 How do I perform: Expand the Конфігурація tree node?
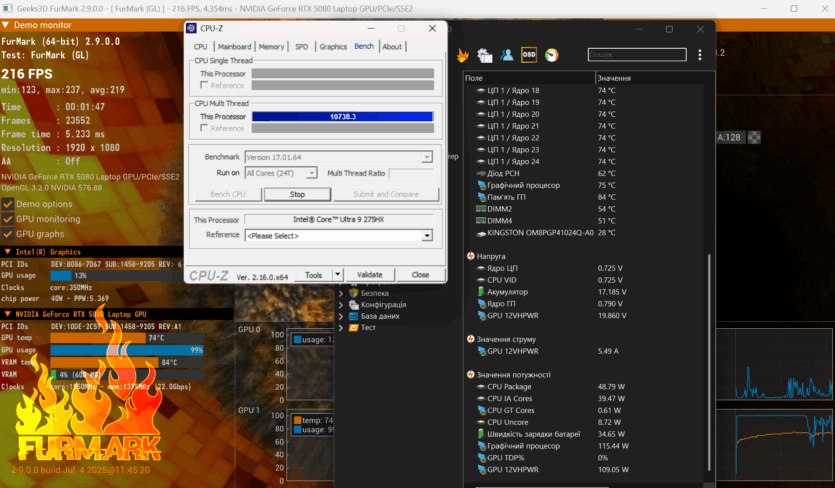tap(341, 305)
